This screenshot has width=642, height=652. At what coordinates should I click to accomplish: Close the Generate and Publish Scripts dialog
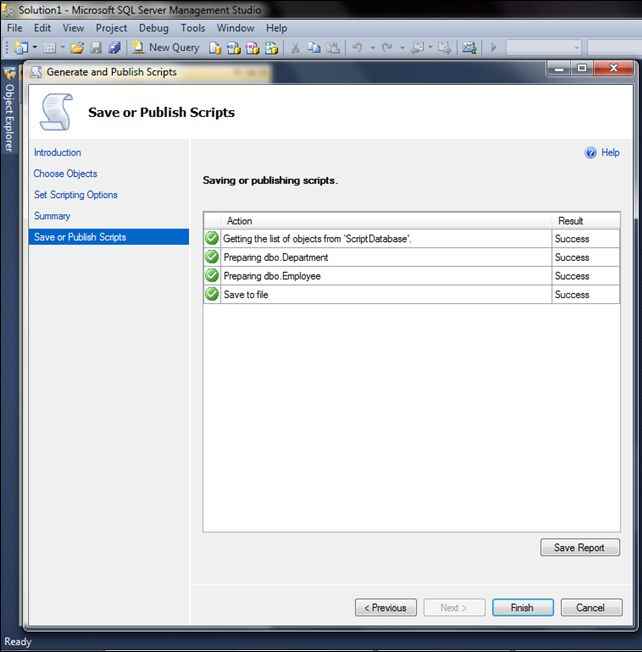coord(614,69)
